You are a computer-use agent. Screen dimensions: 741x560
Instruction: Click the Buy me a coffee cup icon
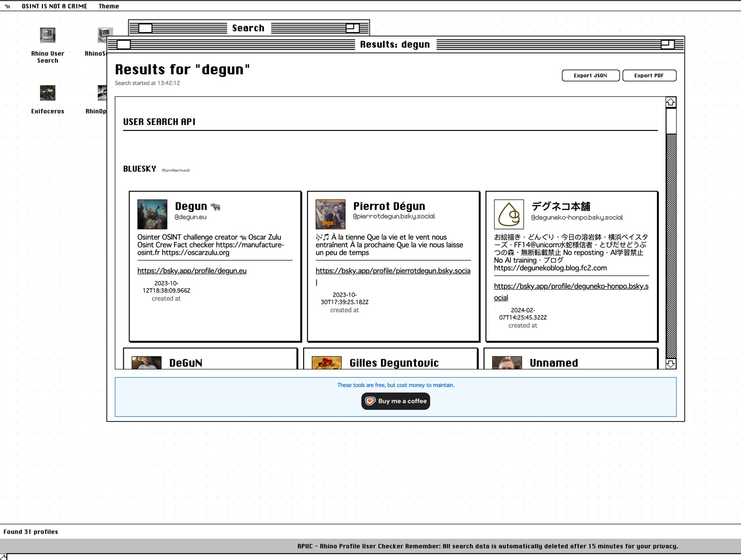(370, 401)
